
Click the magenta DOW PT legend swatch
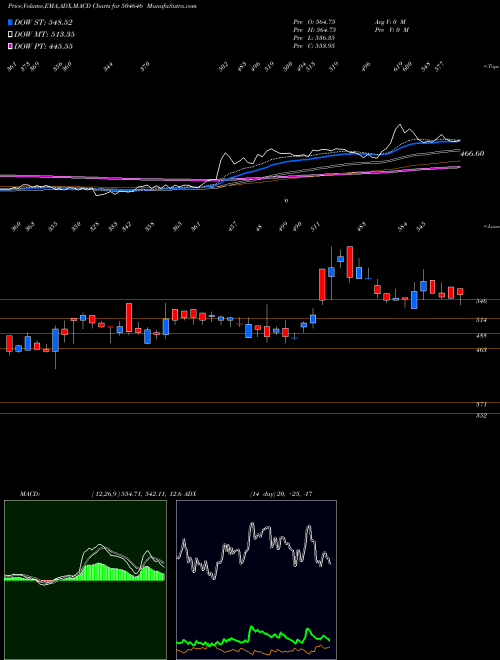tap(10, 46)
